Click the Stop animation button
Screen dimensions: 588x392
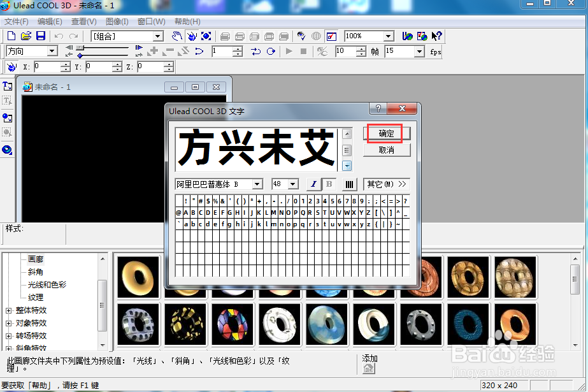coord(304,52)
